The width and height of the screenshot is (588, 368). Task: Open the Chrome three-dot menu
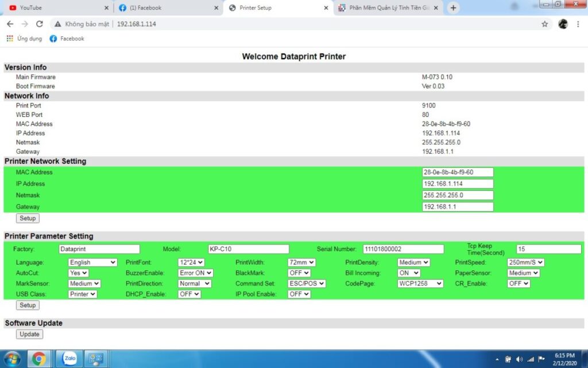578,24
